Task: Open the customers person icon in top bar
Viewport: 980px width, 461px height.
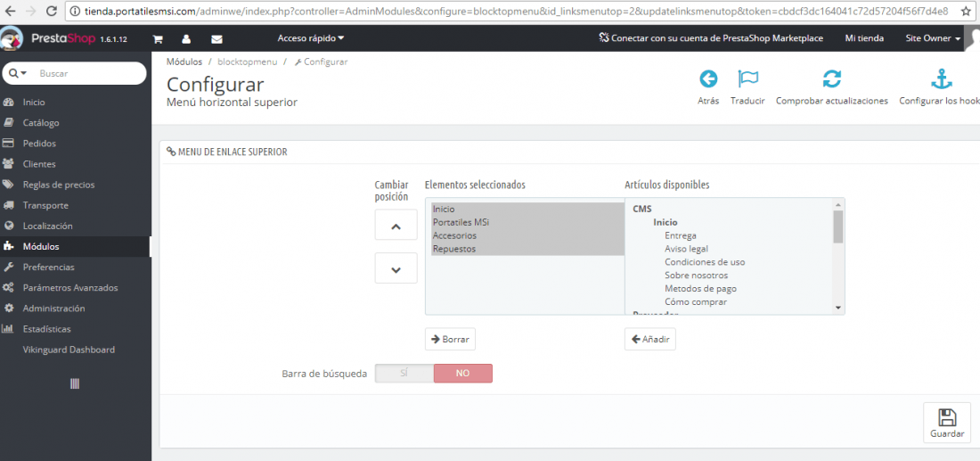Action: pyautogui.click(x=186, y=38)
